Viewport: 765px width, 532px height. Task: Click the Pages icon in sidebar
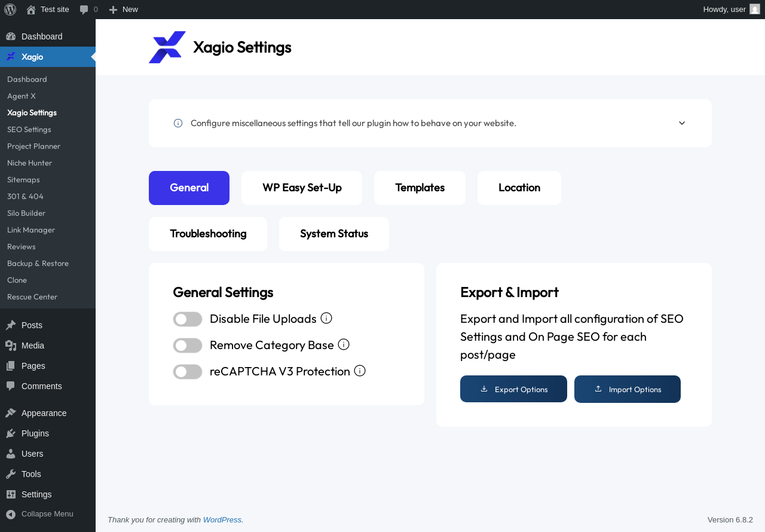tap(11, 366)
